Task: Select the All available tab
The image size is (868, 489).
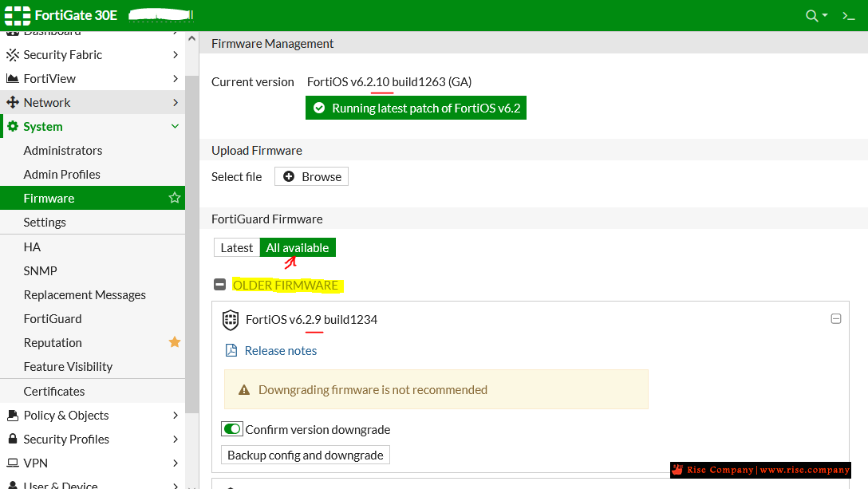Action: [x=298, y=247]
